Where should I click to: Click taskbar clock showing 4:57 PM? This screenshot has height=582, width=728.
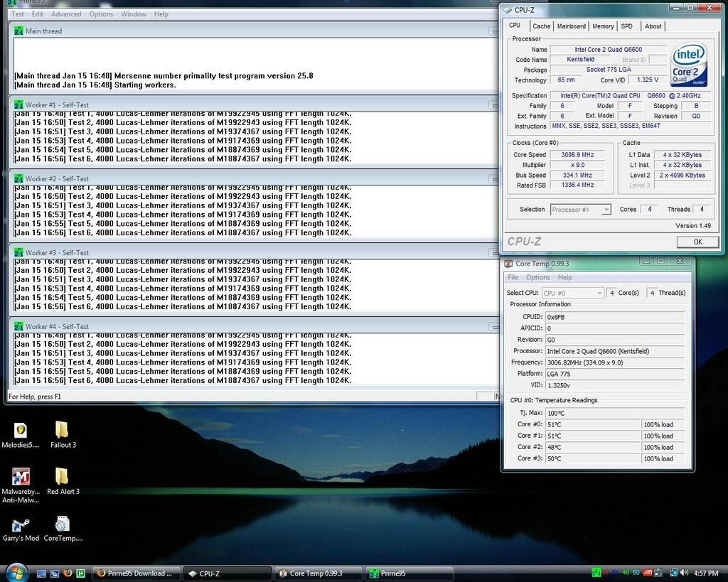tap(706, 573)
